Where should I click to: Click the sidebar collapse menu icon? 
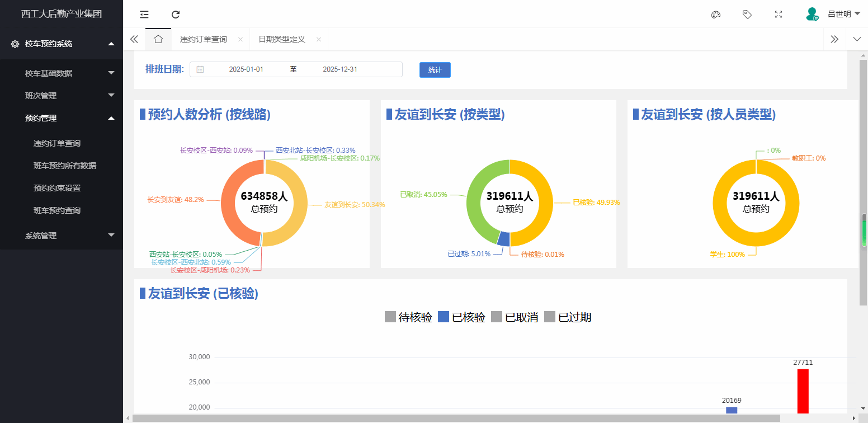pyautogui.click(x=144, y=15)
